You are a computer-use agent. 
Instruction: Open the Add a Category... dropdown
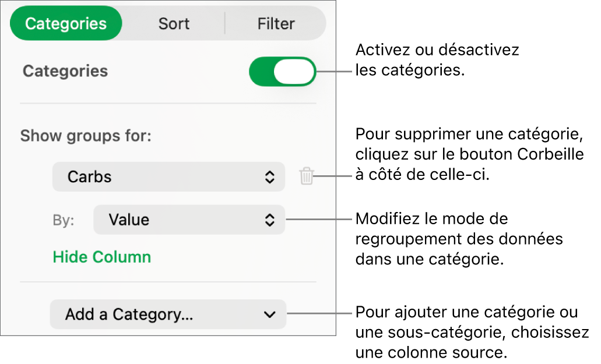coord(168,314)
